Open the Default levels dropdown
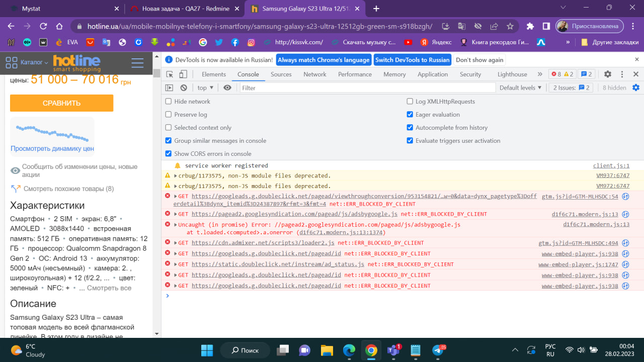Viewport: 644px width, 362px height. point(520,87)
